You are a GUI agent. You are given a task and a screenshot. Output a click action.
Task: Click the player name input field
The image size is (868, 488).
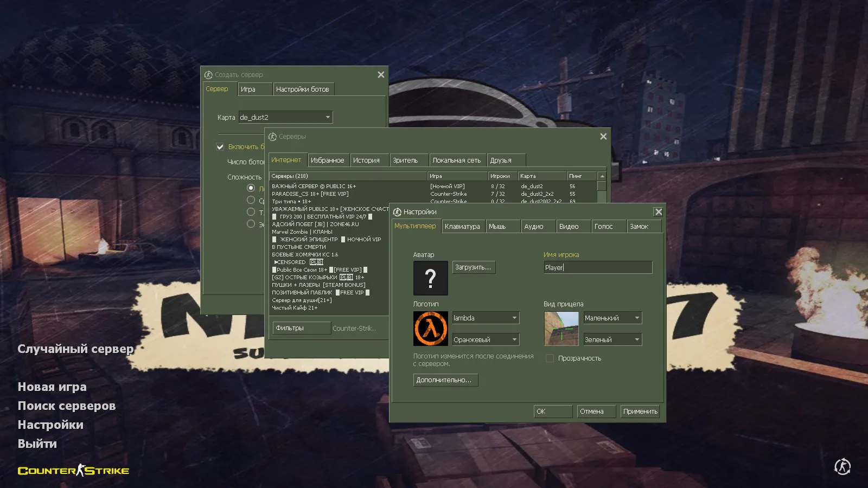tap(598, 267)
